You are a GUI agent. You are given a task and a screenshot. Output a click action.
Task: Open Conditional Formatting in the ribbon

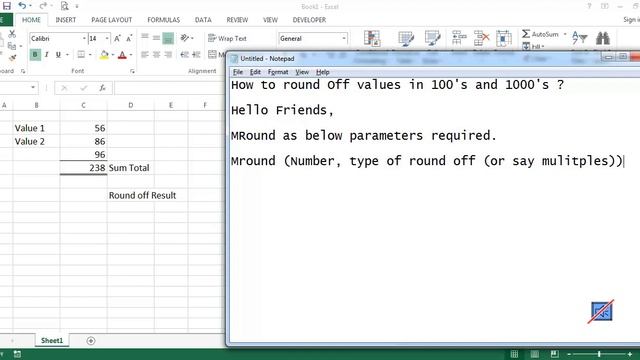(372, 38)
